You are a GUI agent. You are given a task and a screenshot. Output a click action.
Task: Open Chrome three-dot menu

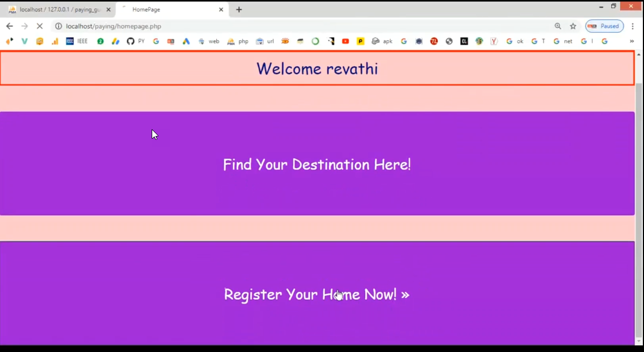click(632, 26)
